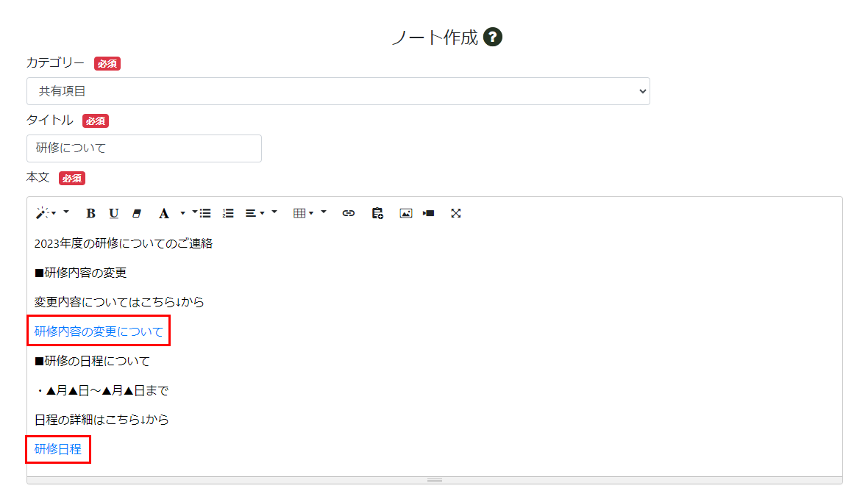Click the editor resize handle bar
Screen dimensions: 868x502
(x=435, y=480)
